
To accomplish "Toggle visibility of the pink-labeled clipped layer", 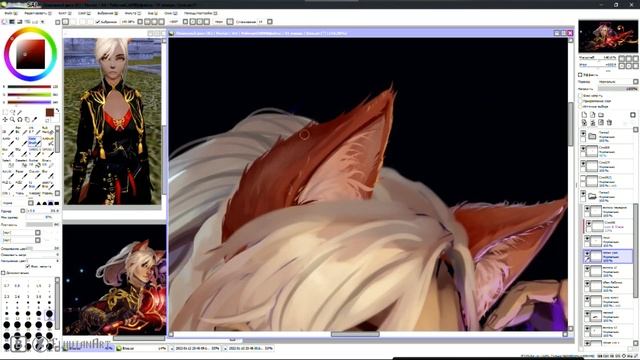I will pyautogui.click(x=589, y=223).
